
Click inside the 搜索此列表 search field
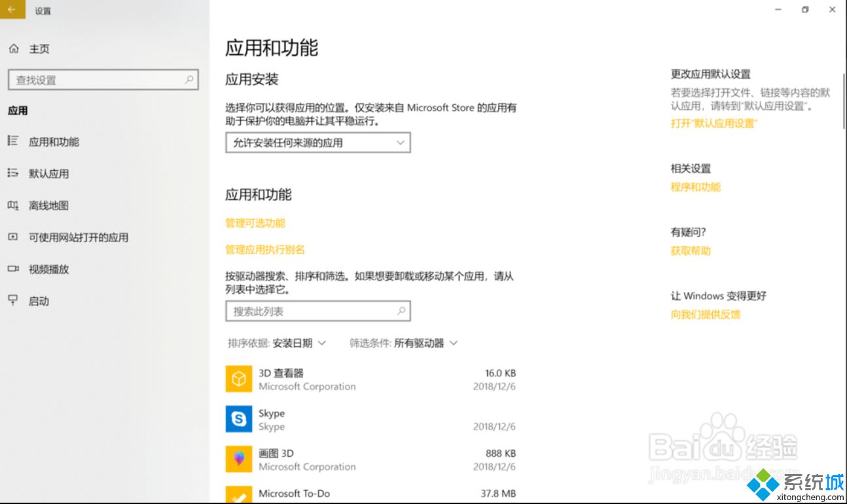(318, 312)
